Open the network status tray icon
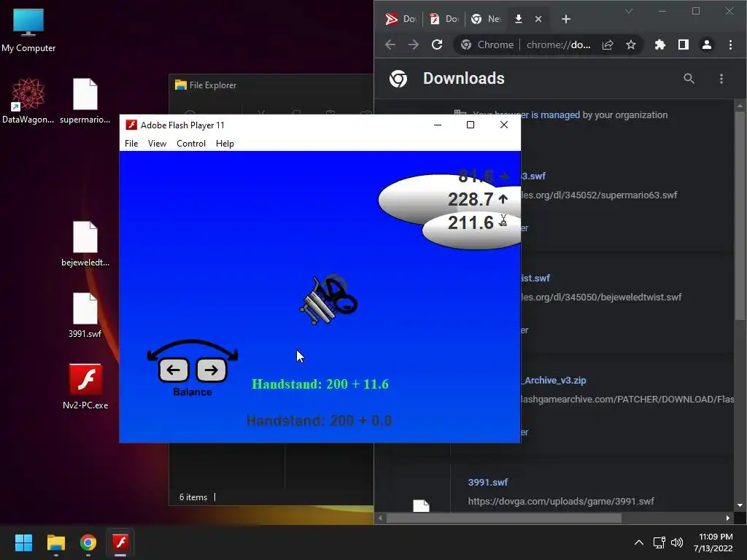The image size is (747, 560). (x=659, y=542)
